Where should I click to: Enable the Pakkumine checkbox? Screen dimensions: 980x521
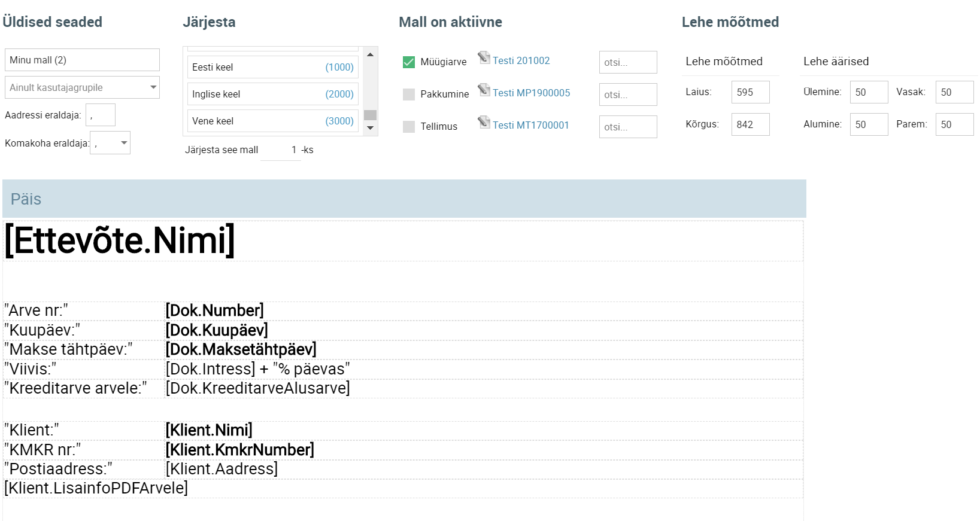tap(409, 95)
